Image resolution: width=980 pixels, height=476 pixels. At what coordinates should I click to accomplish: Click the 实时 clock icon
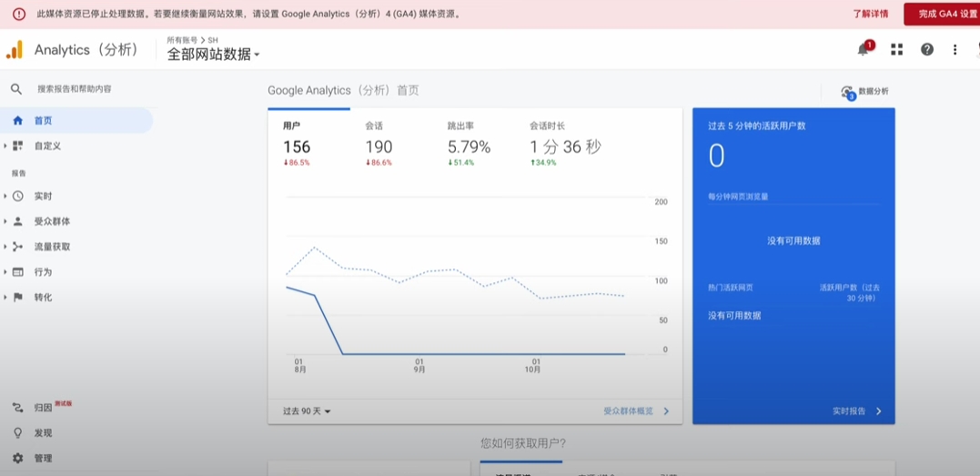pyautogui.click(x=17, y=196)
